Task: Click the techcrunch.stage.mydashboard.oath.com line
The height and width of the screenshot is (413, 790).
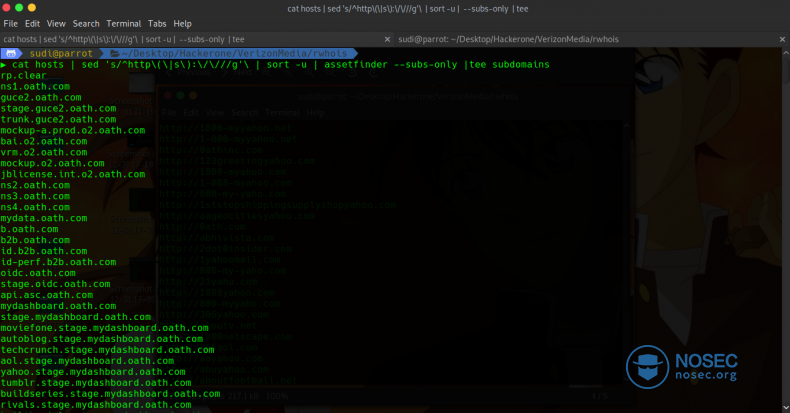Action: coord(107,350)
